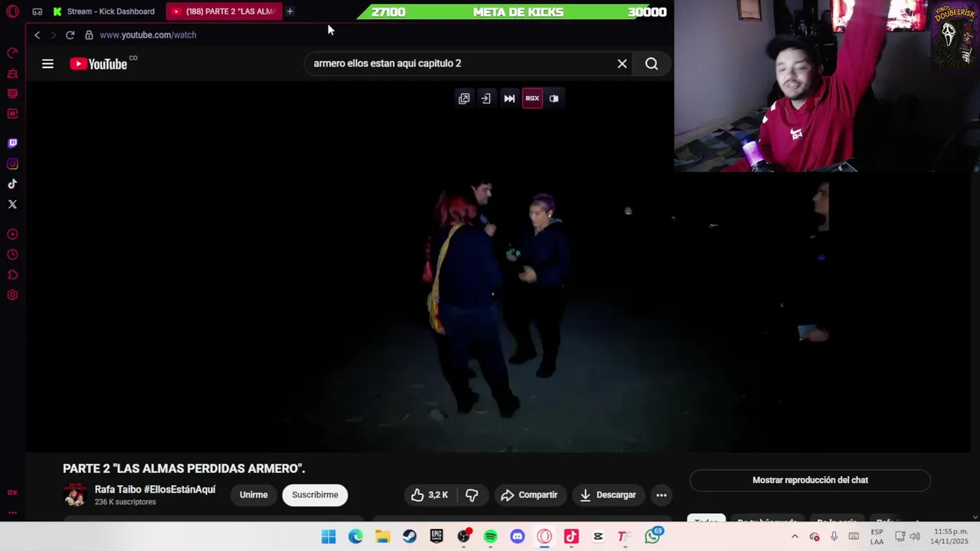Go back with the browser back arrow
This screenshot has height=551, width=980.
pos(37,35)
